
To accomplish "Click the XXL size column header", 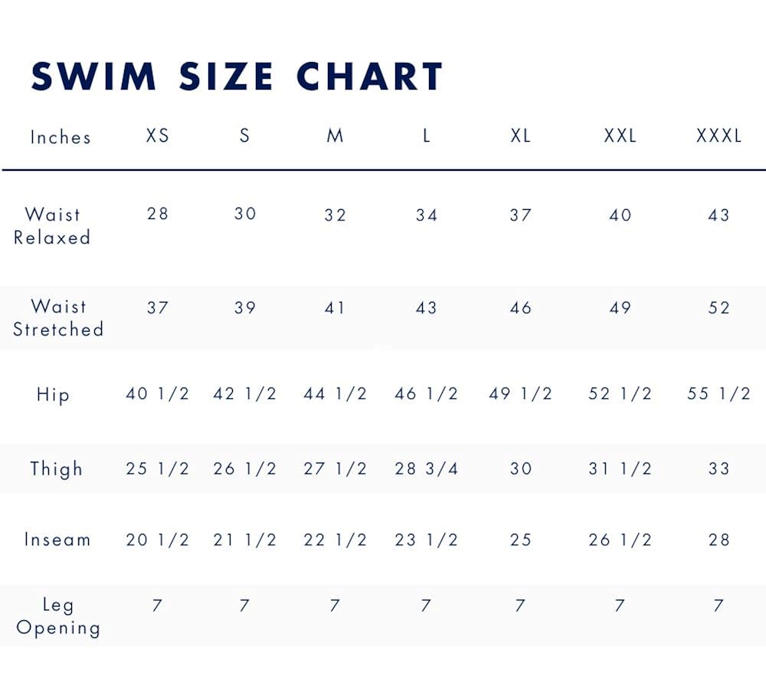I will click(x=620, y=136).
